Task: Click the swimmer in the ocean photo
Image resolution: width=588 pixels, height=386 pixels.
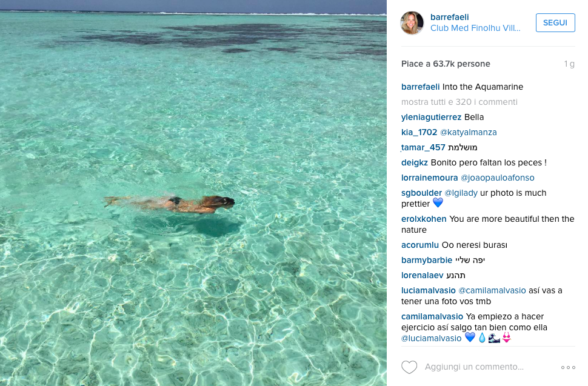Action: click(x=170, y=204)
